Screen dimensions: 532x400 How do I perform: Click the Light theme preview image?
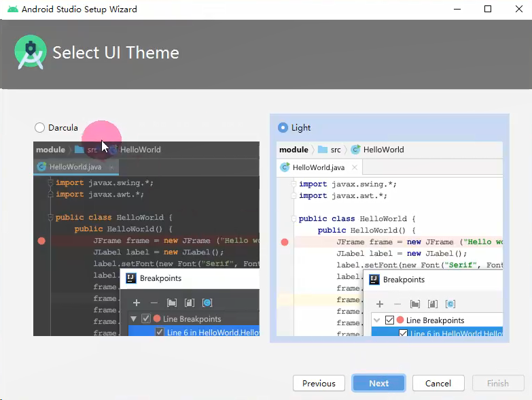(x=389, y=239)
